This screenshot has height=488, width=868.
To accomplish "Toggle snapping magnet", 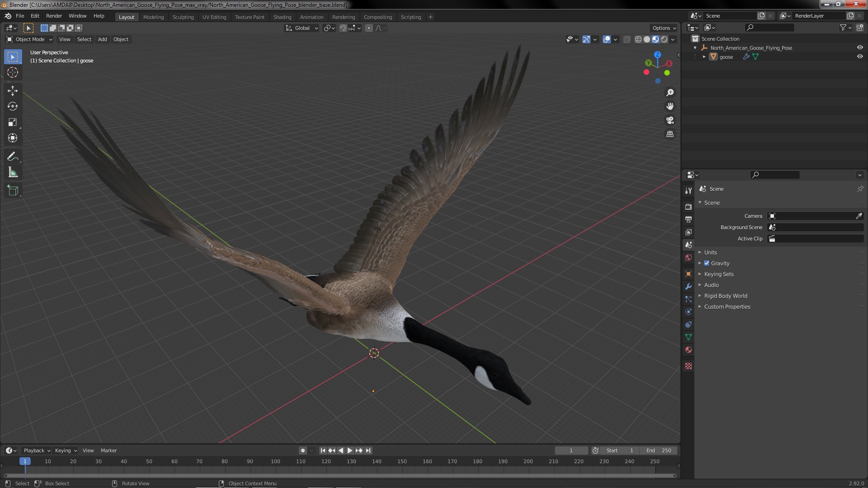I will click(343, 28).
